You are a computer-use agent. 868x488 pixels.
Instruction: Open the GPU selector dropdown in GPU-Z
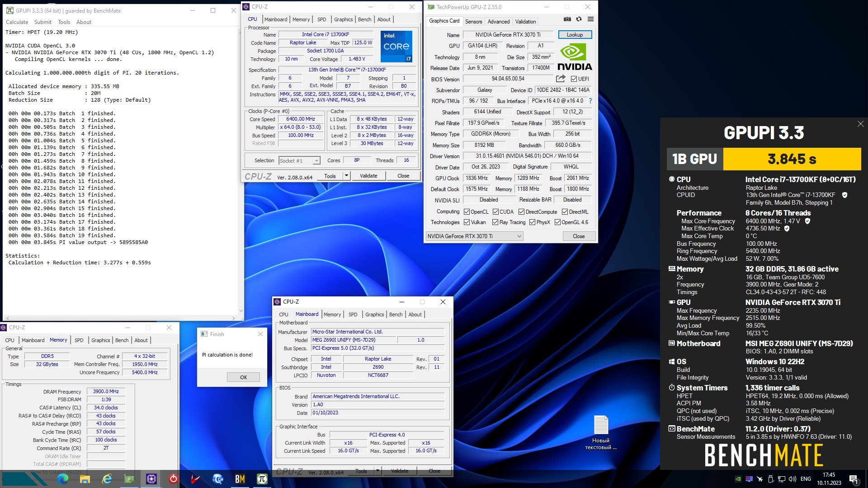(x=474, y=236)
